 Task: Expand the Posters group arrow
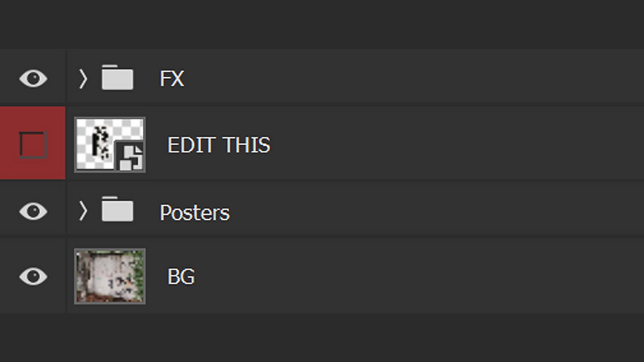[83, 211]
